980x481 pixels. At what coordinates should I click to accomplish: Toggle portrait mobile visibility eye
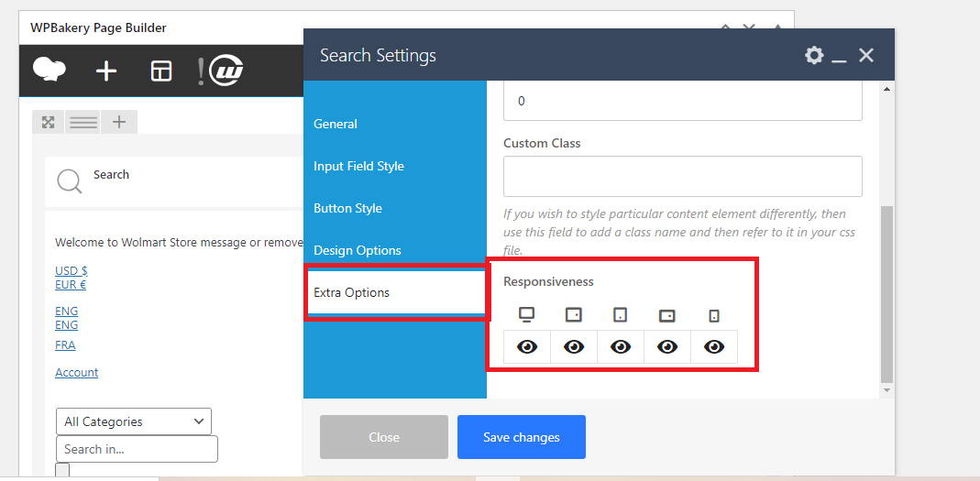(x=714, y=346)
